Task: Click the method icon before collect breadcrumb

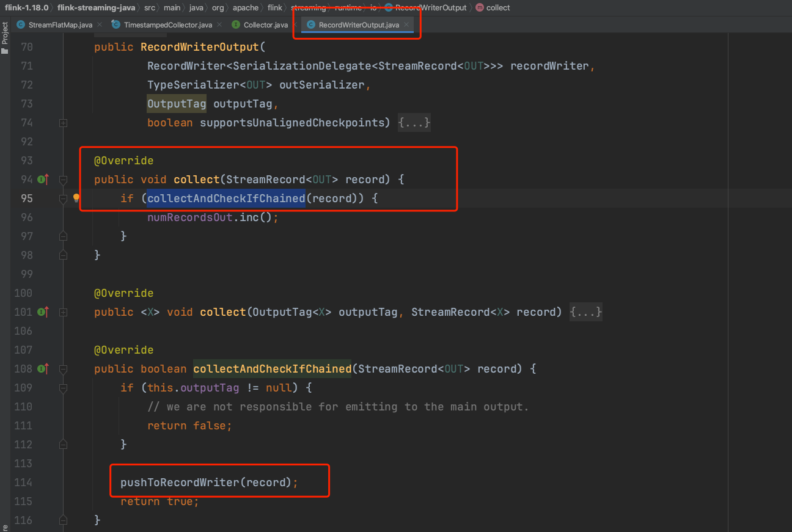Action: tap(480, 7)
